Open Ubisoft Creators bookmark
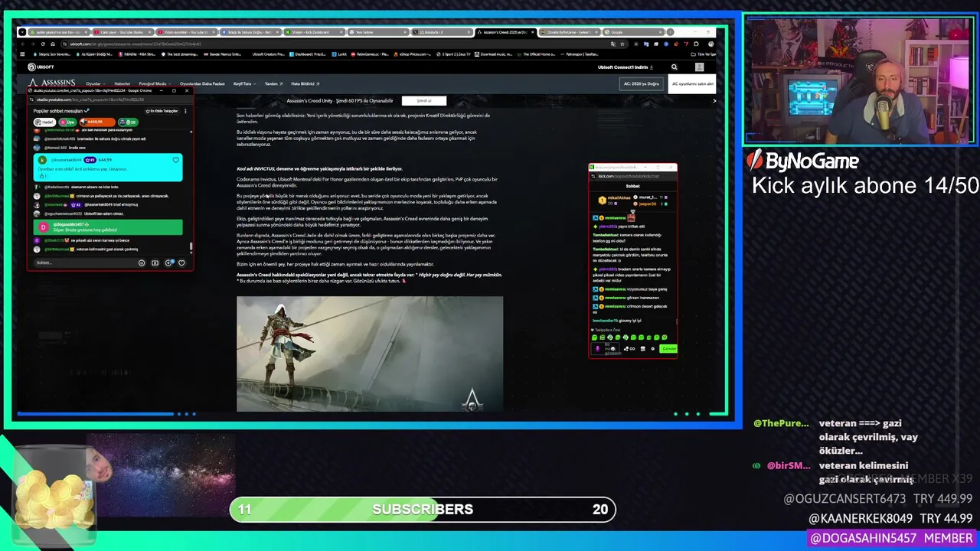 click(267, 54)
